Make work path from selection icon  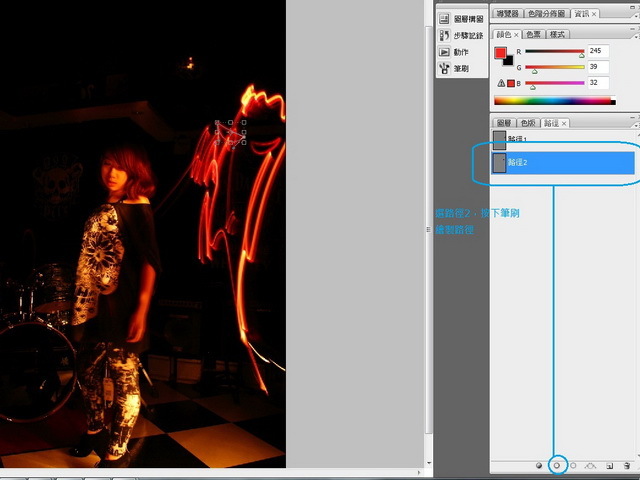tap(590, 465)
